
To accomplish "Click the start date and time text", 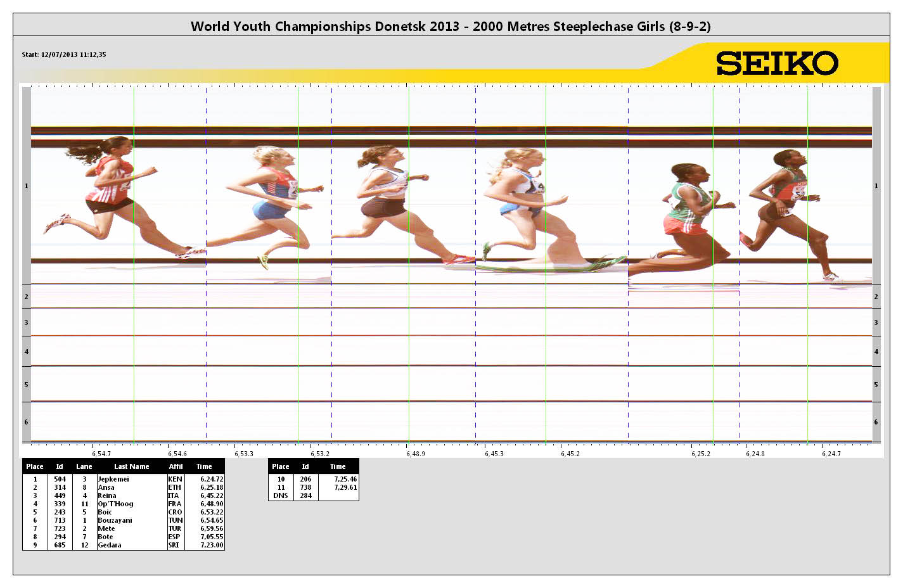I will [x=64, y=54].
